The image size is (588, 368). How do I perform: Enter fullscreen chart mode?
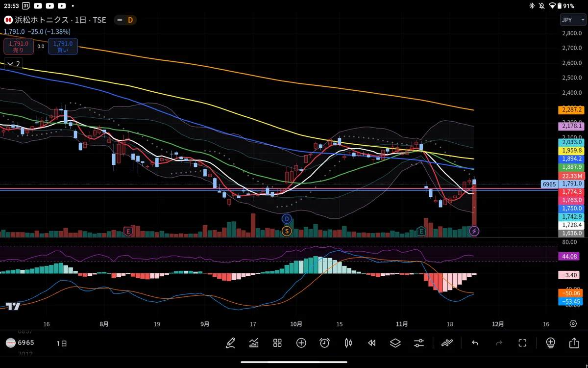(x=522, y=343)
